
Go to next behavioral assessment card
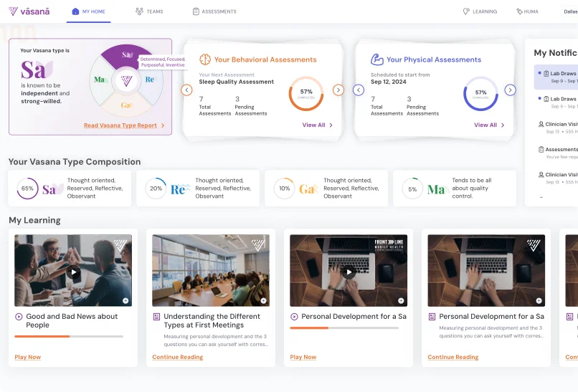point(338,90)
